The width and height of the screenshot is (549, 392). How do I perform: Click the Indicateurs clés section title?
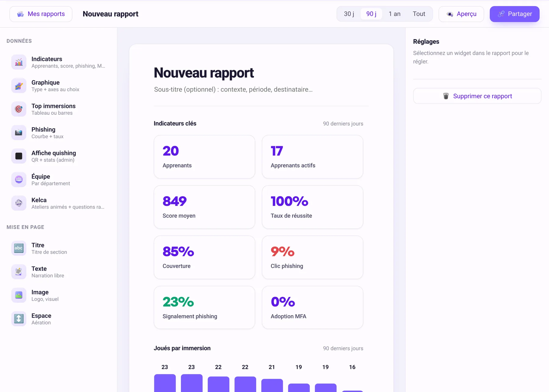(x=175, y=124)
